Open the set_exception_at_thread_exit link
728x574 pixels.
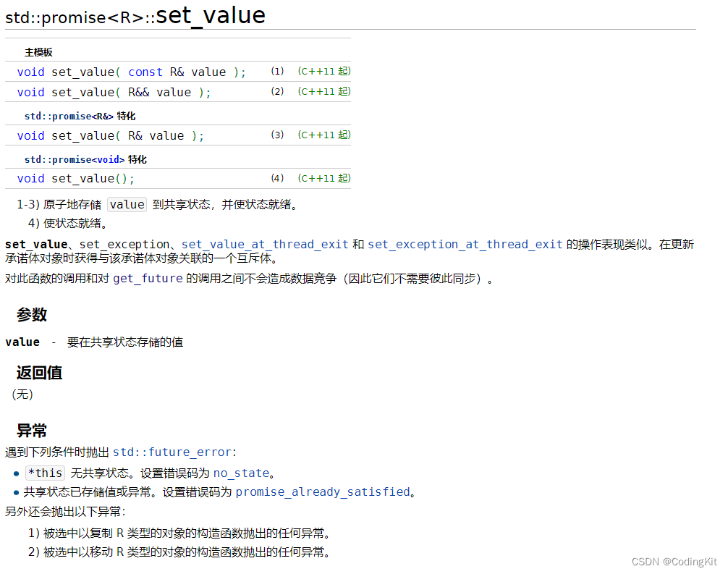465,244
